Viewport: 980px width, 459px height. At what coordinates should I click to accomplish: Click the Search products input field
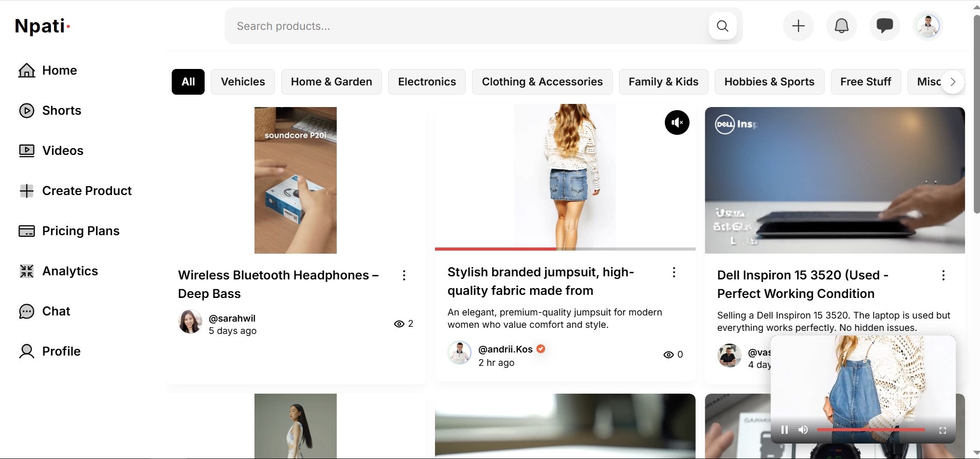pos(468,26)
